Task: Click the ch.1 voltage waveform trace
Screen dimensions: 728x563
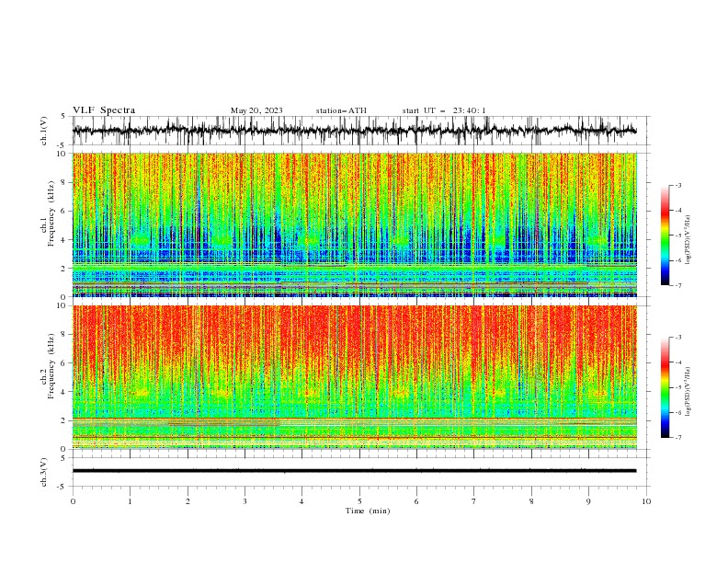Action: click(x=354, y=131)
